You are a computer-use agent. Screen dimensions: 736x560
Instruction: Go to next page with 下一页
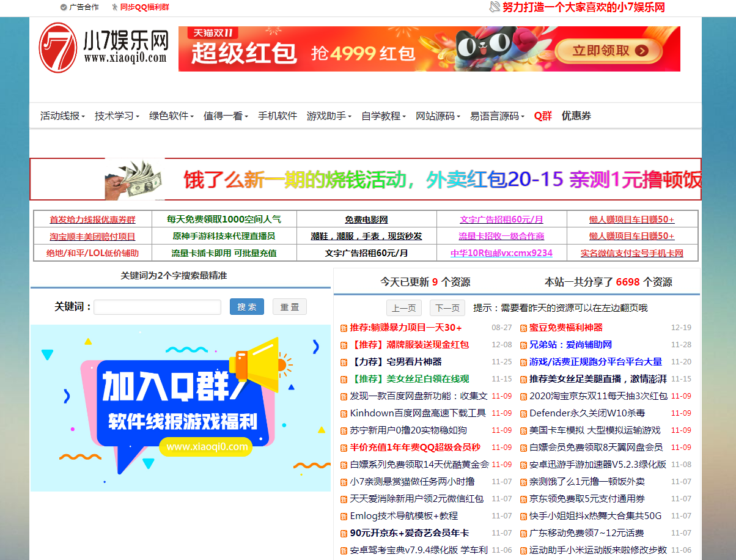click(x=447, y=308)
